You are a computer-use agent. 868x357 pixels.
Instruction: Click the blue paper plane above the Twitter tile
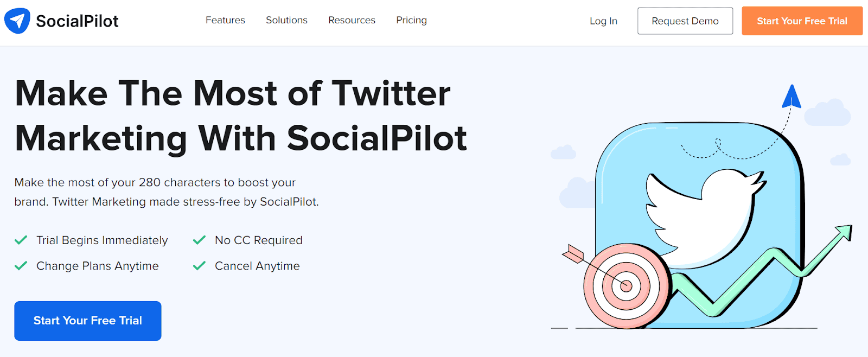coord(792,97)
